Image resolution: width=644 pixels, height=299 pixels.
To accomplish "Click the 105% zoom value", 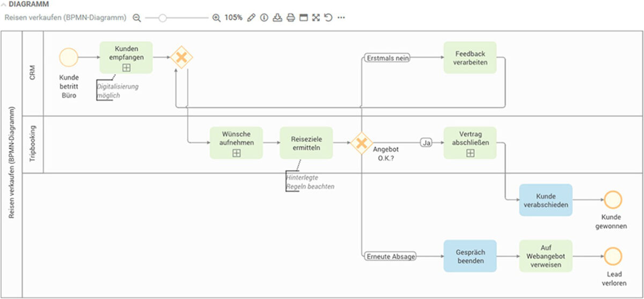I will pos(233,18).
